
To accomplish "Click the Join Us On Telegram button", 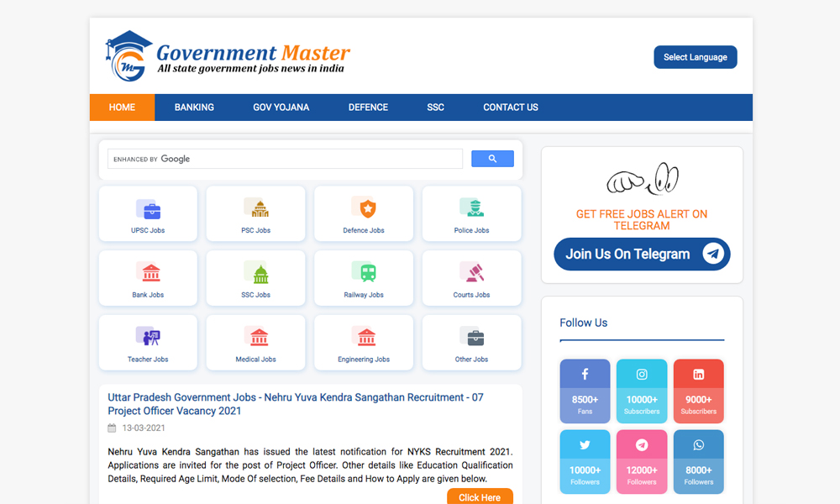I will [642, 254].
